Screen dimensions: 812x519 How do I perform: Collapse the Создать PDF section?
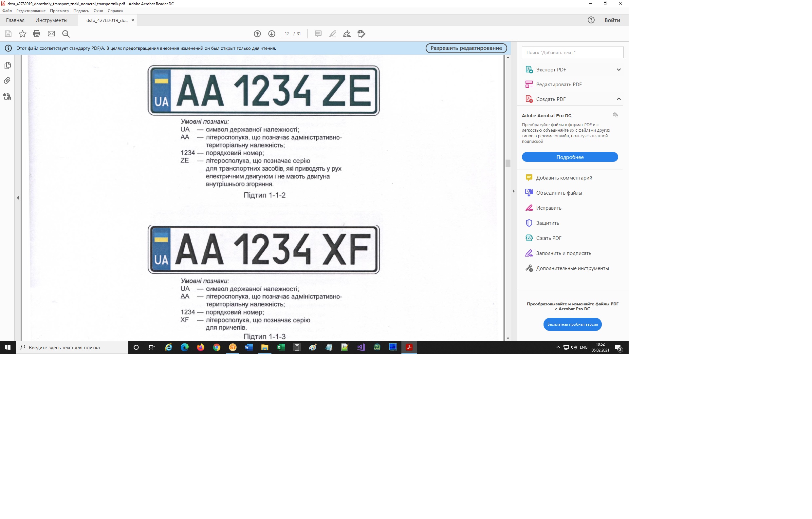click(x=618, y=99)
